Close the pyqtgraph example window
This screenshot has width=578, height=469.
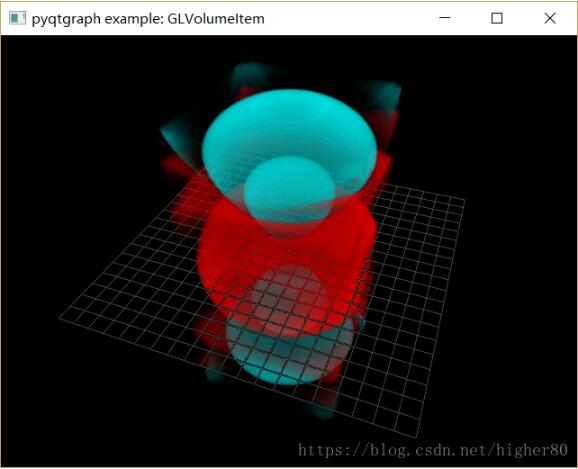pyautogui.click(x=550, y=18)
